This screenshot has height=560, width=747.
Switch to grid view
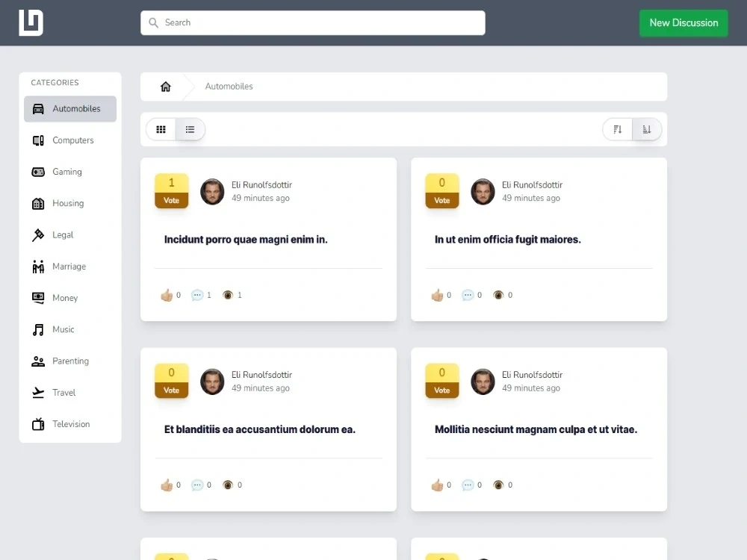coord(161,129)
